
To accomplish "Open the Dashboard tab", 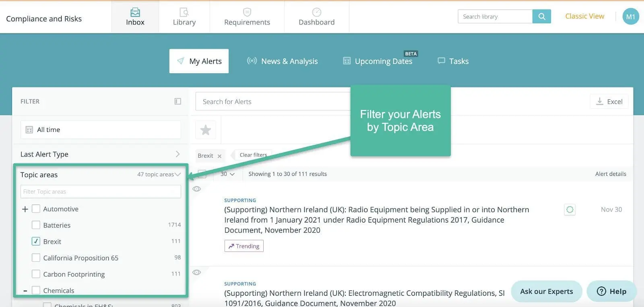I will 316,17.
